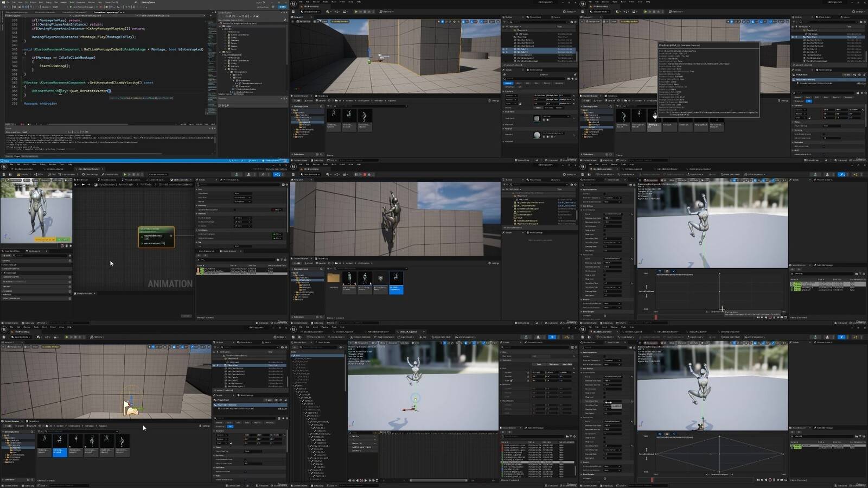The image size is (868, 488).
Task: Click the favorites star icon in the Player Start Details panel
Action: 283,419
